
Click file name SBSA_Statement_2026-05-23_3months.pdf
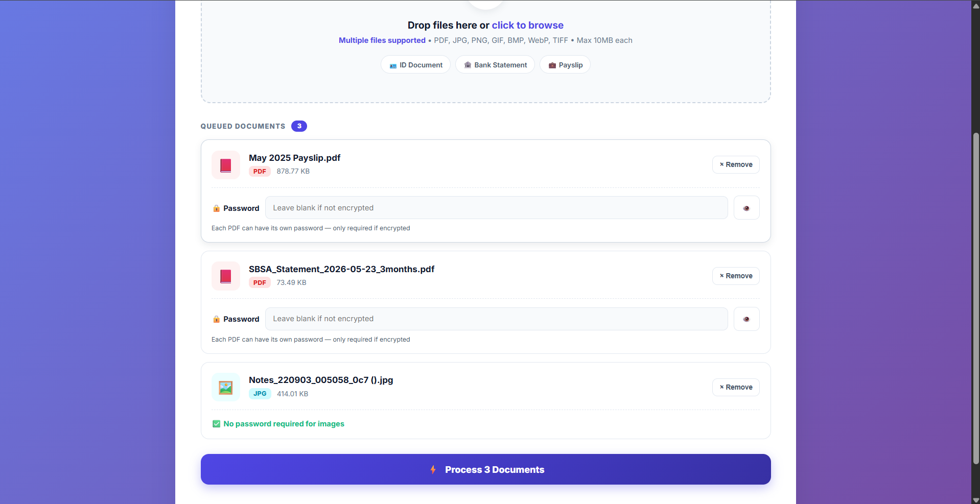pyautogui.click(x=342, y=269)
